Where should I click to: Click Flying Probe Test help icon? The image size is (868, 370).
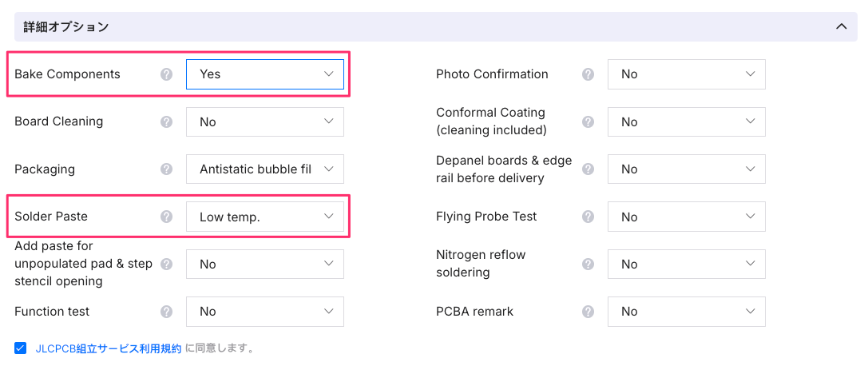coord(588,217)
